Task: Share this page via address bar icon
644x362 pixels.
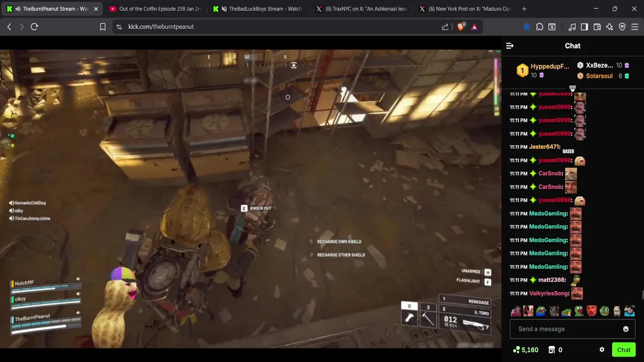Action: click(445, 27)
